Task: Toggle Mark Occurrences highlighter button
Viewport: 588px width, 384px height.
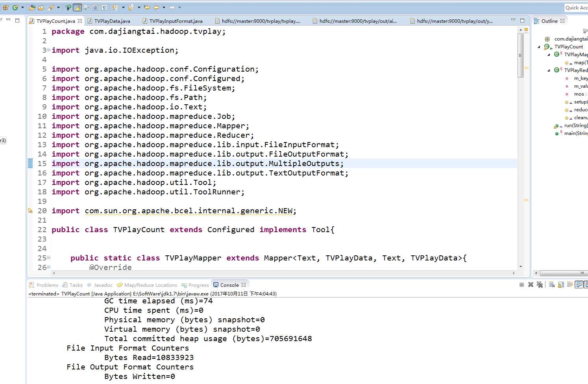Action: click(x=77, y=7)
